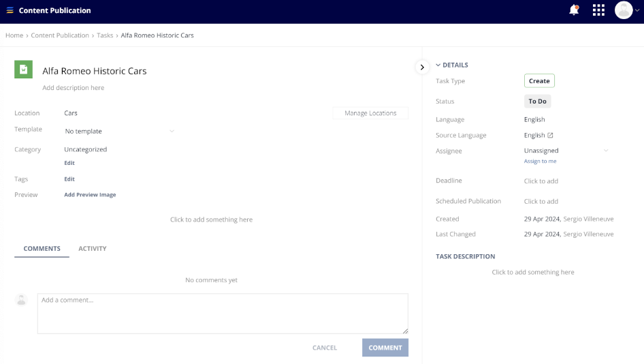Click main content add something here placeholder
Viewport: 644px width, 364px height.
(x=211, y=219)
